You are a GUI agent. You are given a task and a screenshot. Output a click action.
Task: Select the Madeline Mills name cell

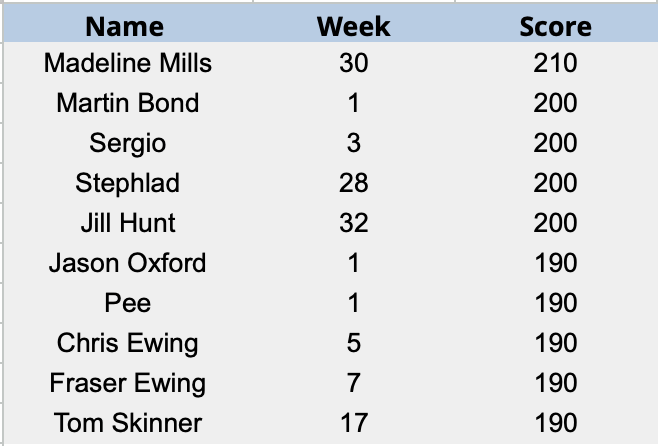click(128, 63)
